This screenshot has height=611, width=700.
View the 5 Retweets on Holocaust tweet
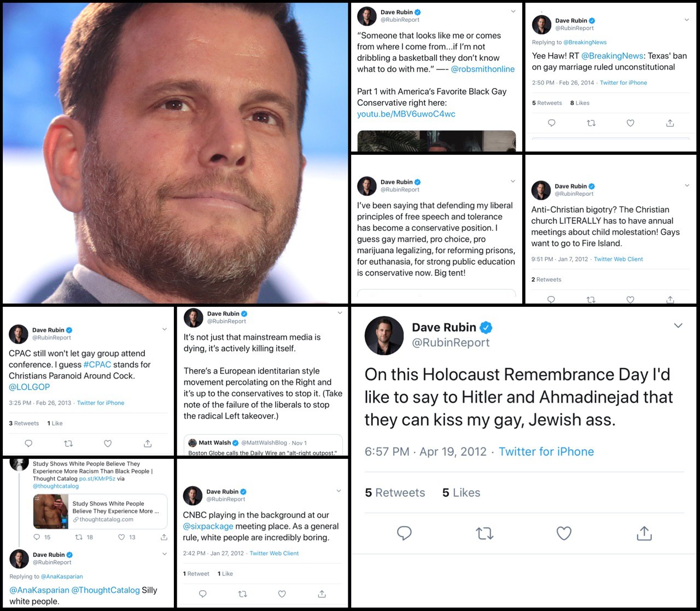[x=395, y=492]
